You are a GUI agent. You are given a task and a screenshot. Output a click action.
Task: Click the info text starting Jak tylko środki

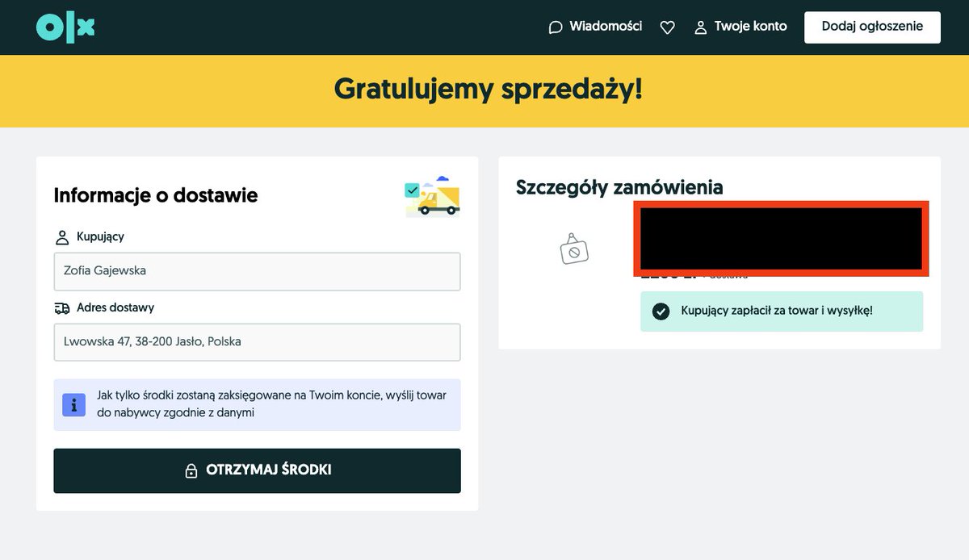pos(271,404)
